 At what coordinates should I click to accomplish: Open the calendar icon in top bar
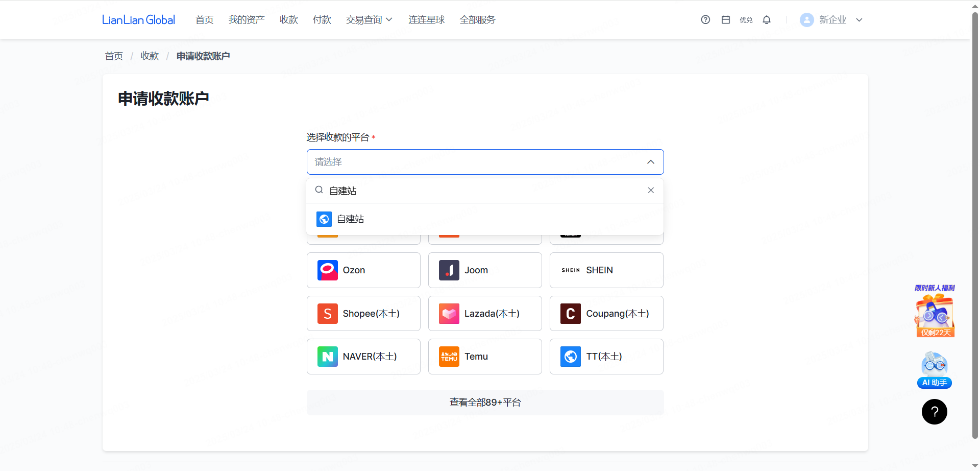[726, 20]
